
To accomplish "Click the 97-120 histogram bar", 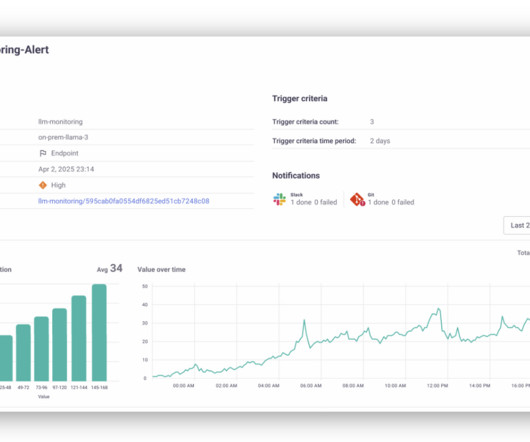I will tap(59, 345).
